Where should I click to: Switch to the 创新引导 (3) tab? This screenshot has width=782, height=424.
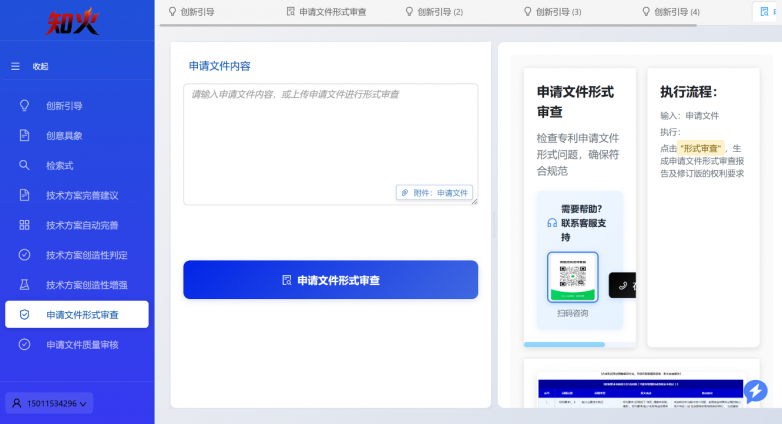coord(556,12)
